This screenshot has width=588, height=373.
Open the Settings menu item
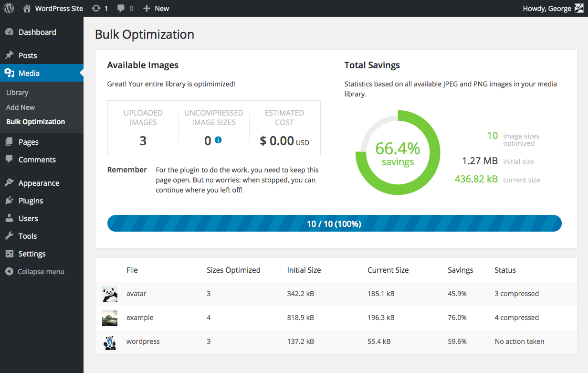tap(32, 254)
